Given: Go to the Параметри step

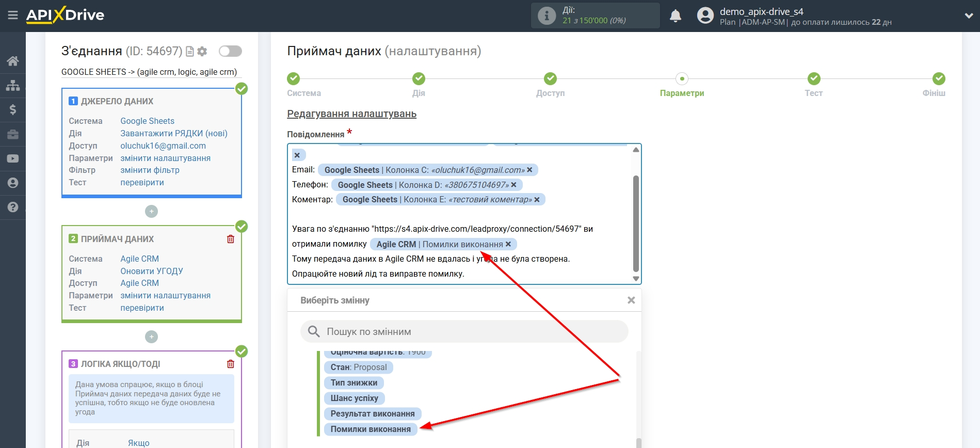Looking at the screenshot, I should tap(682, 78).
